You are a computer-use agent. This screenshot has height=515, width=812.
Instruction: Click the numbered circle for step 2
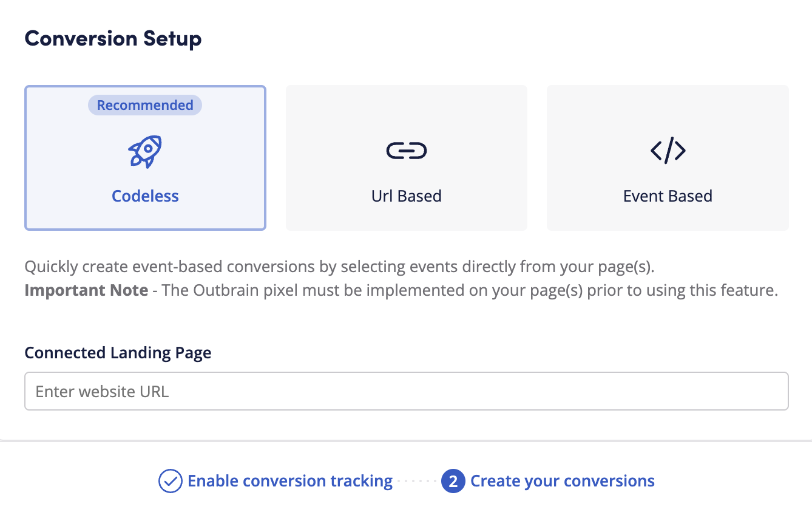click(453, 480)
